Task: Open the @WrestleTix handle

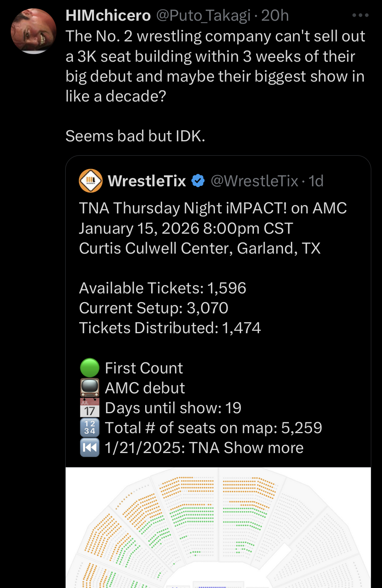Action: (254, 181)
